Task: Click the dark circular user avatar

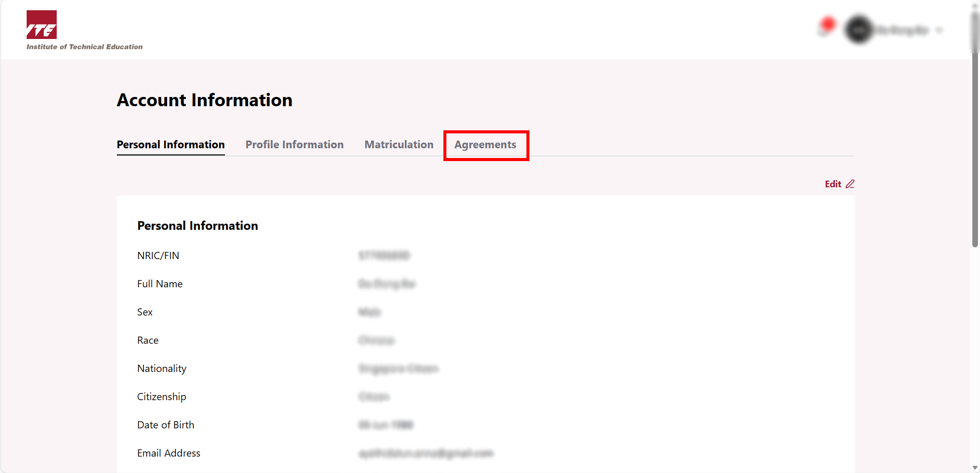Action: (x=859, y=30)
